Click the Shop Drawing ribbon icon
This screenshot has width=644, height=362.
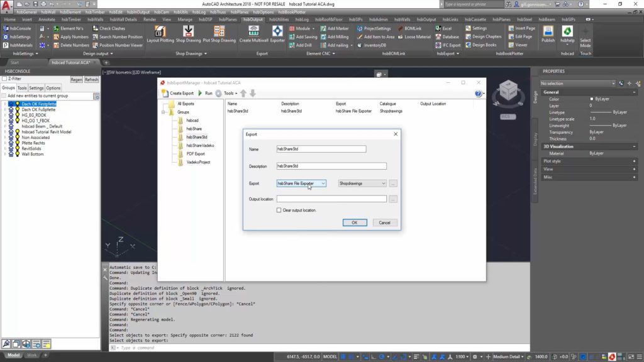click(x=188, y=34)
